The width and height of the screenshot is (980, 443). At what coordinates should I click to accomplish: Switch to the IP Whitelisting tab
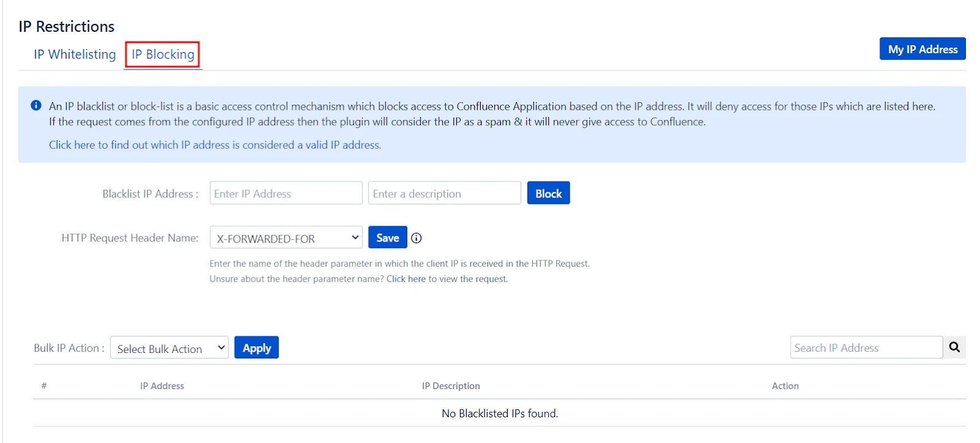coord(75,55)
